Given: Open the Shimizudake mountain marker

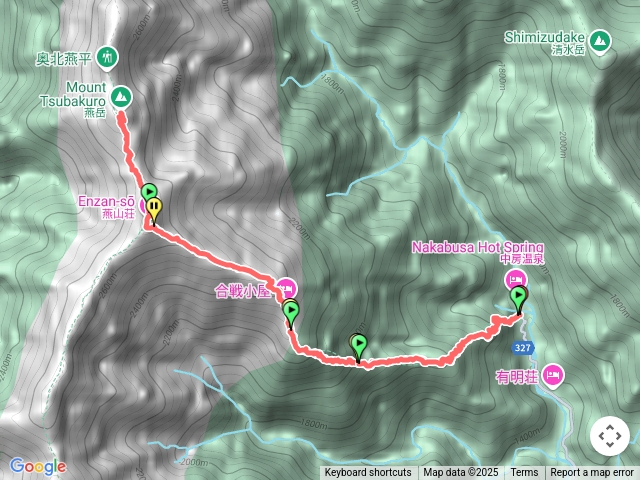Looking at the screenshot, I should (600, 41).
